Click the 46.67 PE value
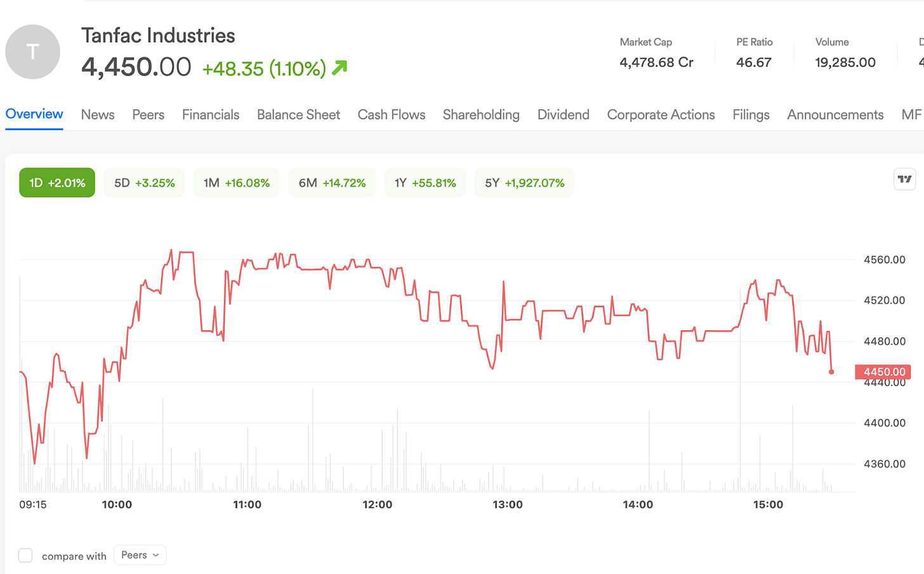The image size is (924, 574). (754, 62)
